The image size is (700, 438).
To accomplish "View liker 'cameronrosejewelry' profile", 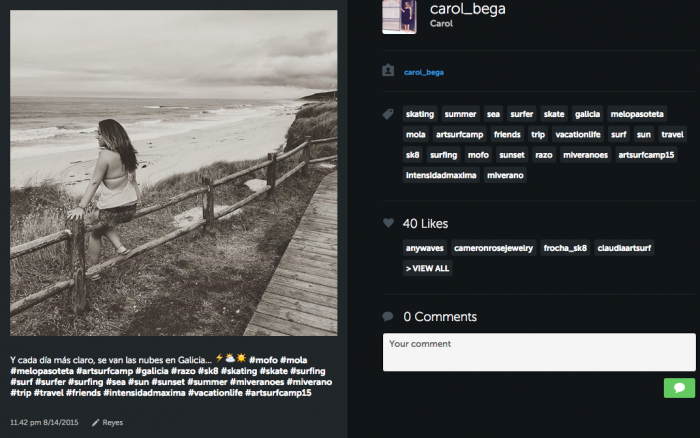I will click(x=488, y=248).
